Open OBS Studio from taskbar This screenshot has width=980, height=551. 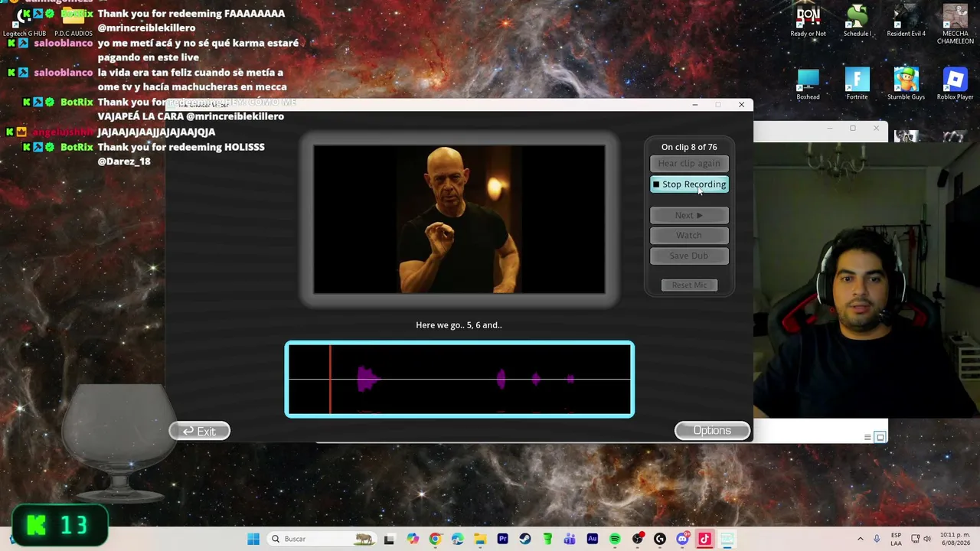click(x=637, y=539)
